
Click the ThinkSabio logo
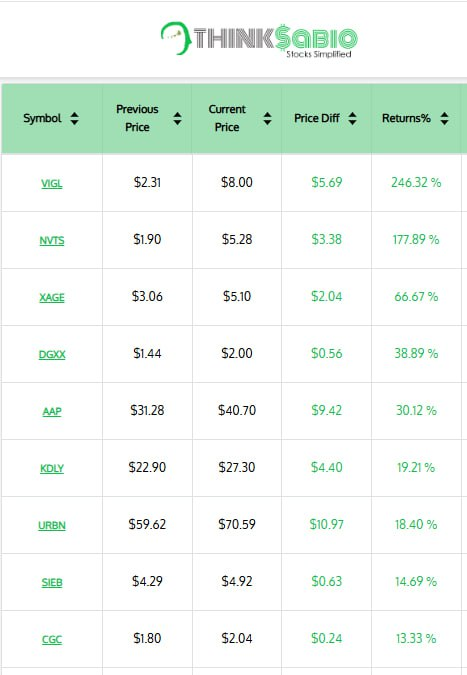[x=259, y=40]
